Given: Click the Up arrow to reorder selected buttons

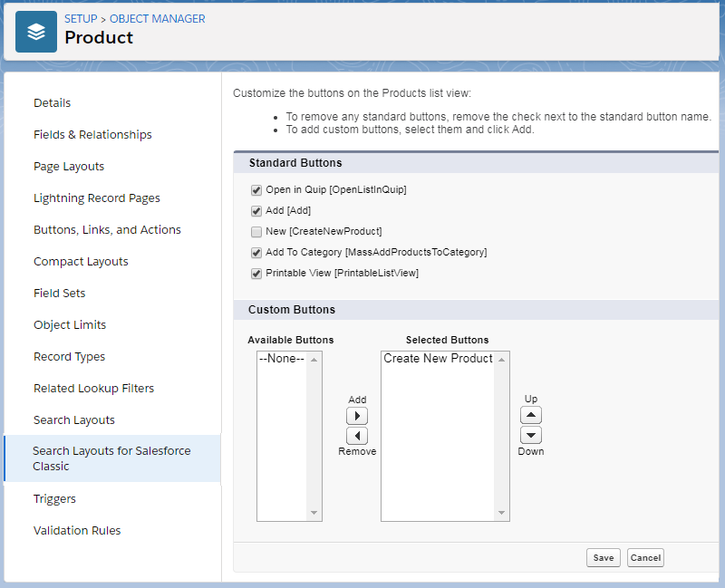Looking at the screenshot, I should click(530, 415).
